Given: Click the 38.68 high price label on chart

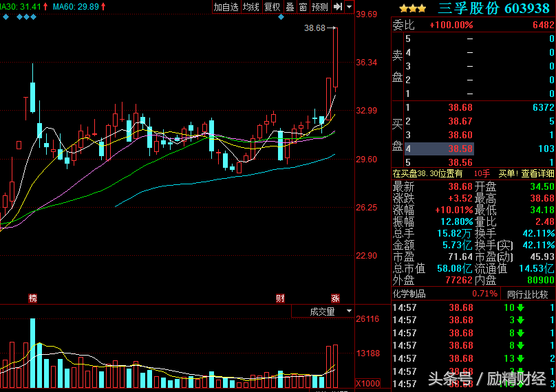Looking at the screenshot, I should coord(314,28).
